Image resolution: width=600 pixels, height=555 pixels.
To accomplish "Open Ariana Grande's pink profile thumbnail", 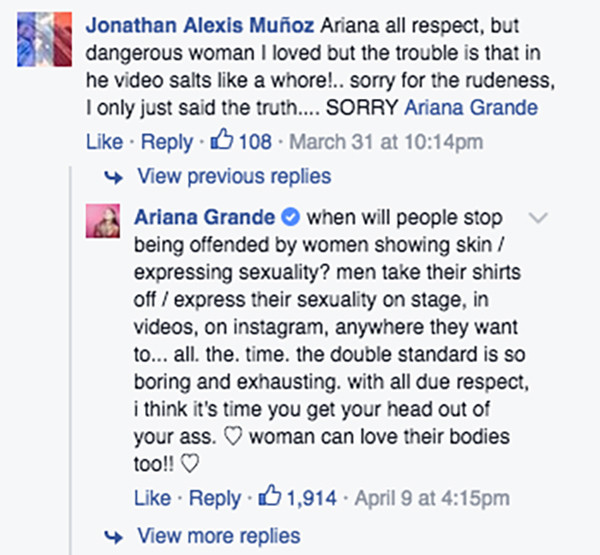I will tap(103, 221).
